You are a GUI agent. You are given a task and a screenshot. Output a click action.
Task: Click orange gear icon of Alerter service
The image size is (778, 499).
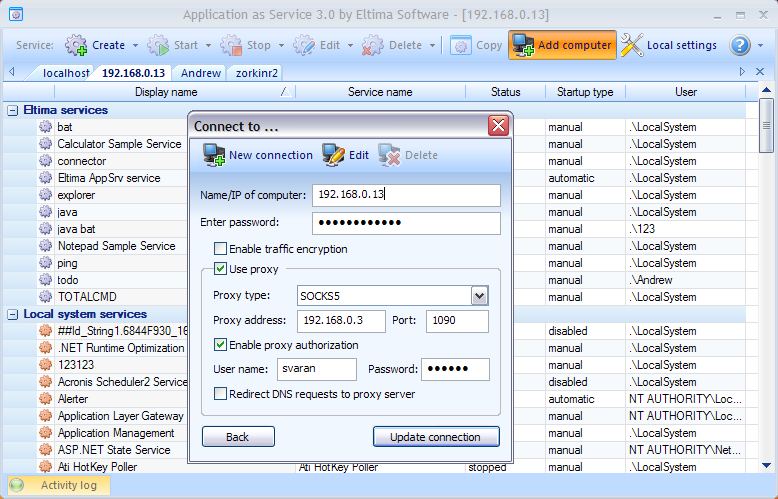coord(45,398)
